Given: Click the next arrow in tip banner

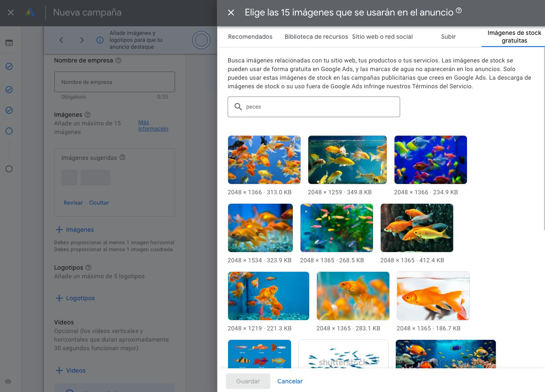Looking at the screenshot, I should 82,40.
